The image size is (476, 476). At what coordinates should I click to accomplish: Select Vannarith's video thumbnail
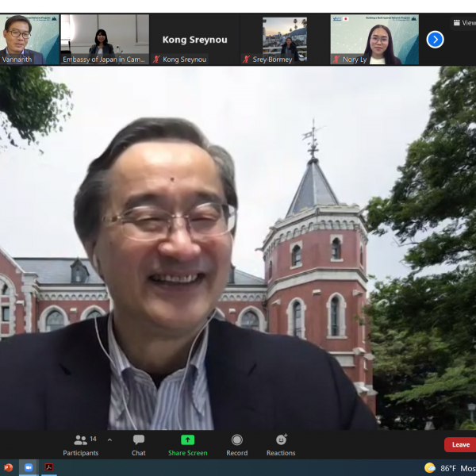coord(29,39)
